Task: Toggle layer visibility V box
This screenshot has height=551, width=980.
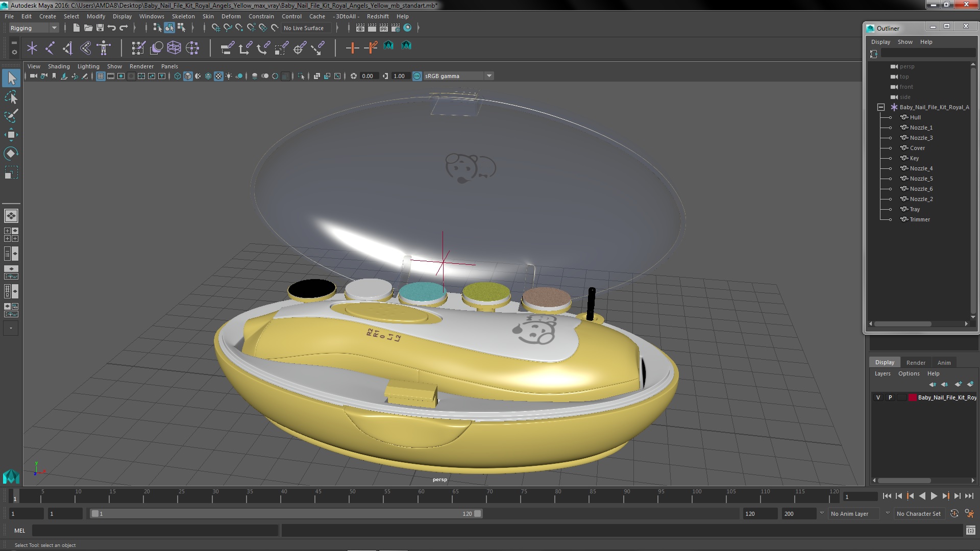Action: click(878, 397)
